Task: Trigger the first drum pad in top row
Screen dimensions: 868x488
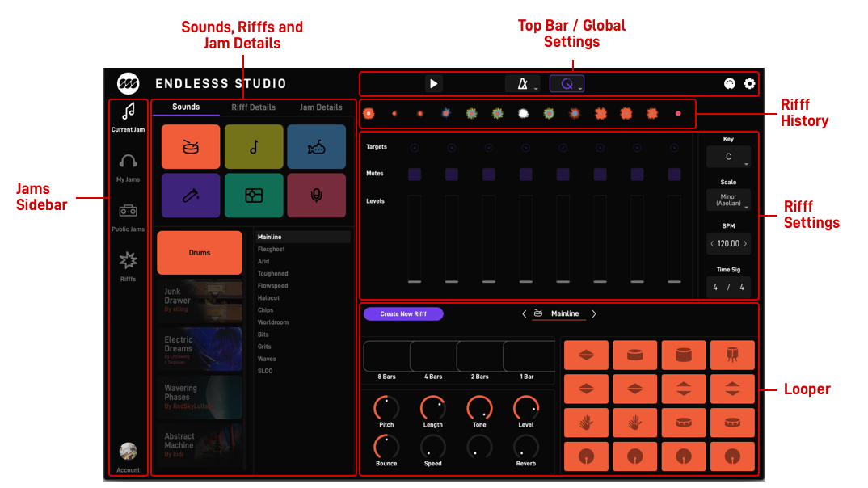Action: pos(586,355)
